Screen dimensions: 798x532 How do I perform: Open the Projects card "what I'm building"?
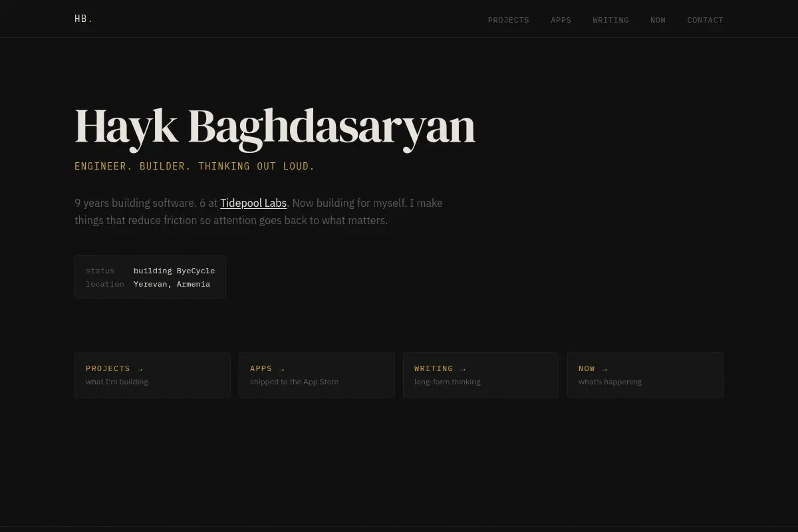click(152, 375)
